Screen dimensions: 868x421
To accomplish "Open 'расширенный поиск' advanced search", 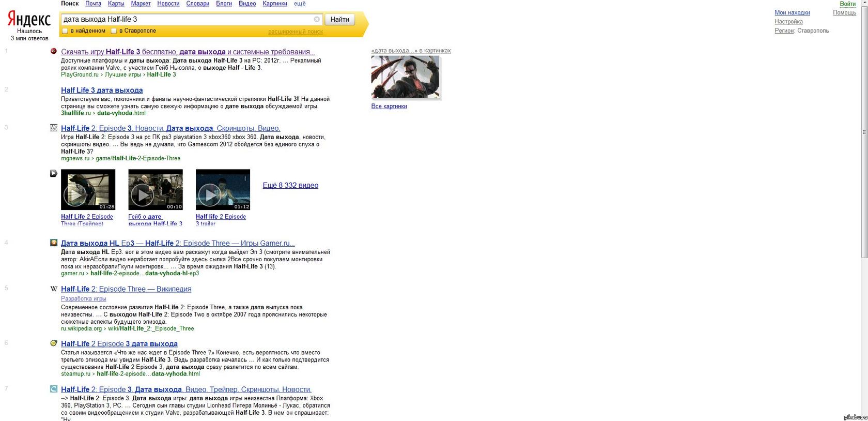I will [x=295, y=32].
